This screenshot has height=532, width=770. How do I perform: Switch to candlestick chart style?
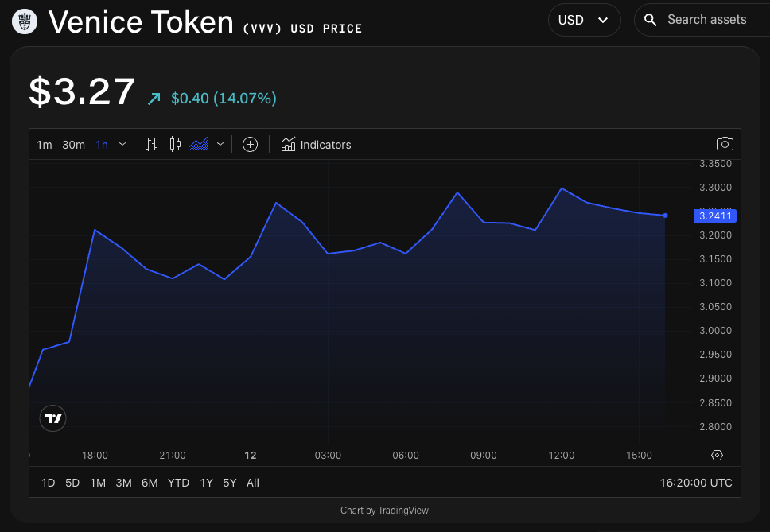175,144
